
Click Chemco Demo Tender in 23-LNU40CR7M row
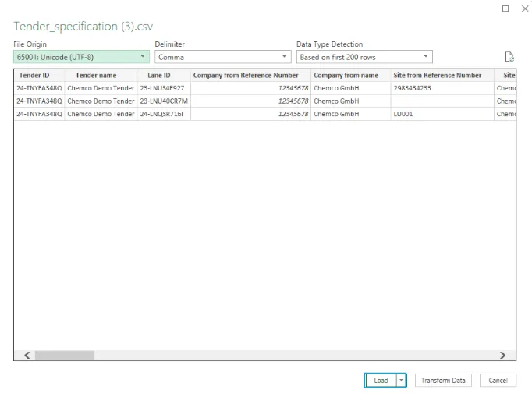[101, 101]
